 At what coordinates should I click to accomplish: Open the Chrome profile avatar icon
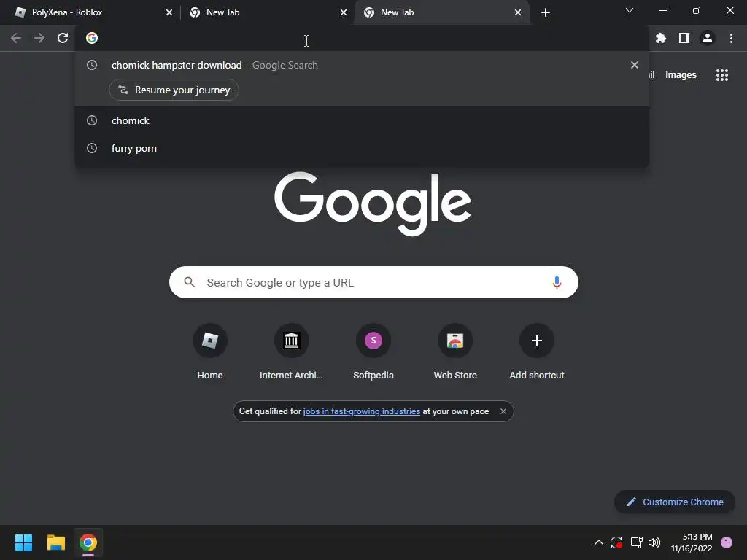tap(708, 38)
